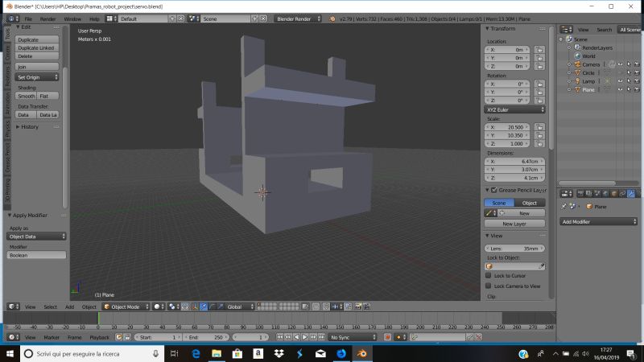644x362 pixels.
Task: Select the scale manipulator icon
Action: coord(221,306)
